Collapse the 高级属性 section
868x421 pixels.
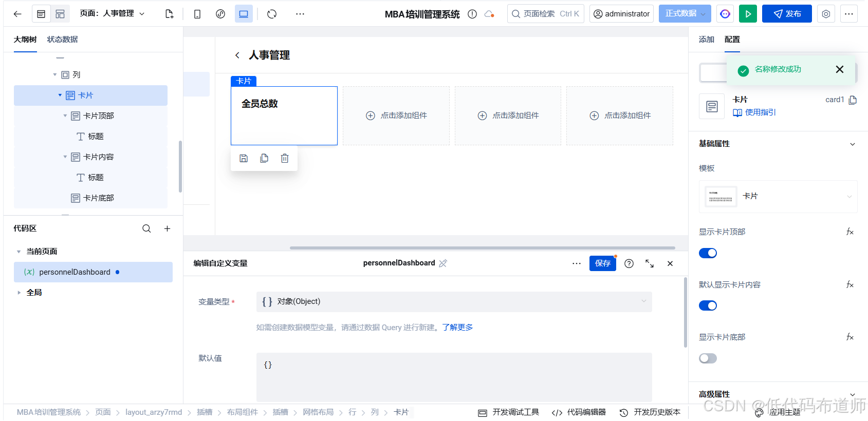pyautogui.click(x=853, y=395)
